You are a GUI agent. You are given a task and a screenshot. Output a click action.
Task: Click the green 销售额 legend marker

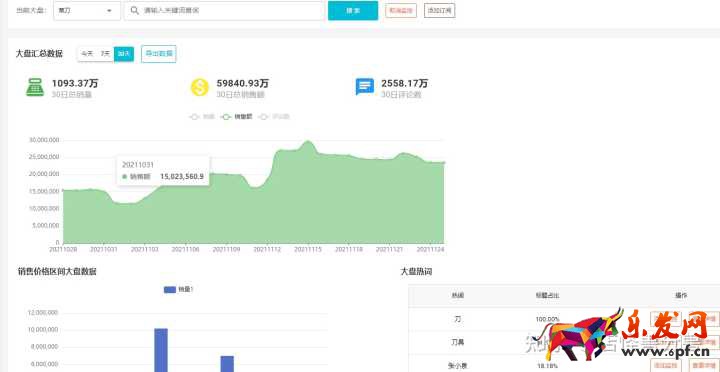[226, 117]
